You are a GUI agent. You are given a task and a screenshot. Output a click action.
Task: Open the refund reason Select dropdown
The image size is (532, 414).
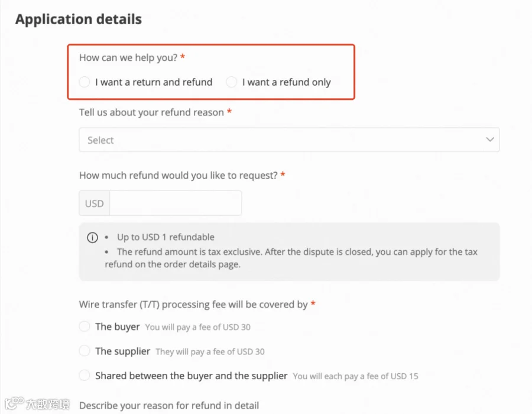pyautogui.click(x=289, y=140)
